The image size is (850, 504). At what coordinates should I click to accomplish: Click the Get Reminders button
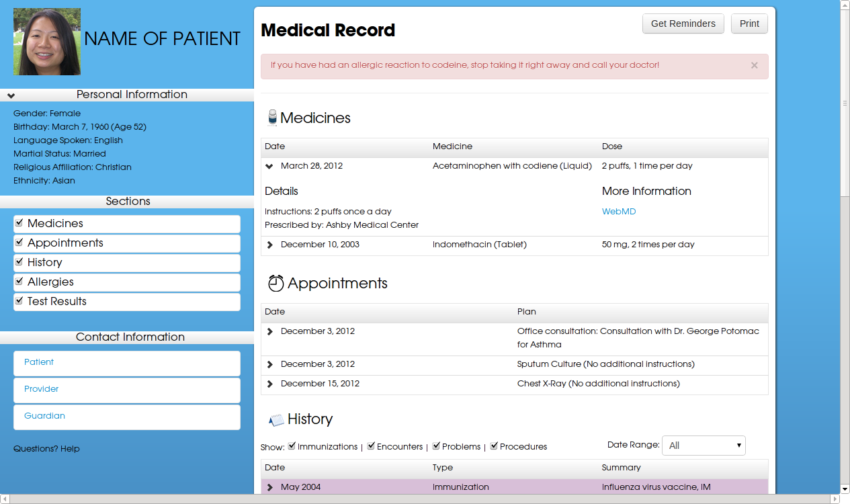pyautogui.click(x=683, y=24)
